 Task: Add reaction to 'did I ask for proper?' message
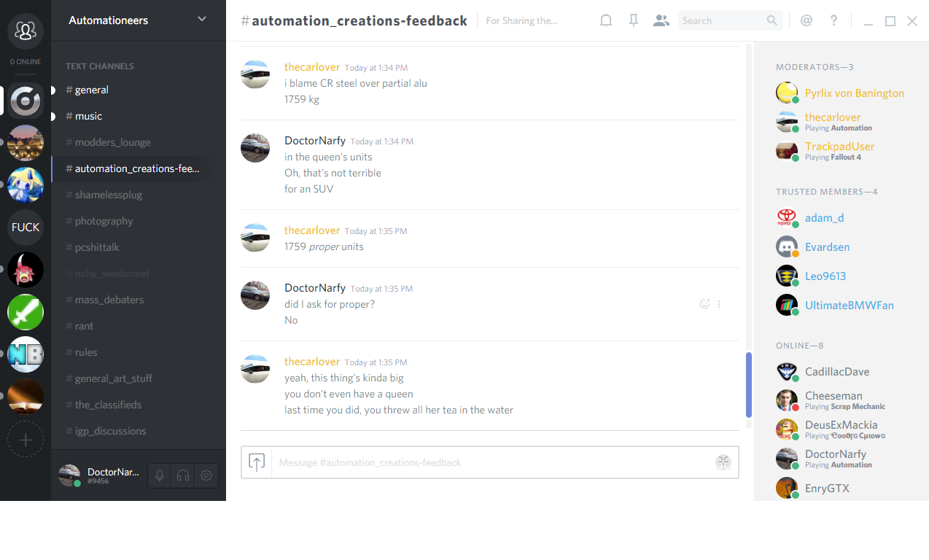tap(704, 304)
